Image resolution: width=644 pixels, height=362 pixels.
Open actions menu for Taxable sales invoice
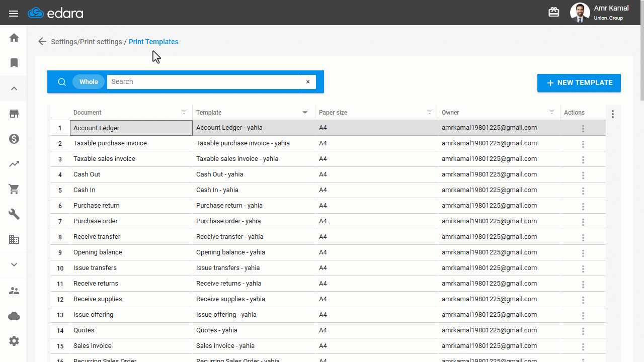coord(583,160)
